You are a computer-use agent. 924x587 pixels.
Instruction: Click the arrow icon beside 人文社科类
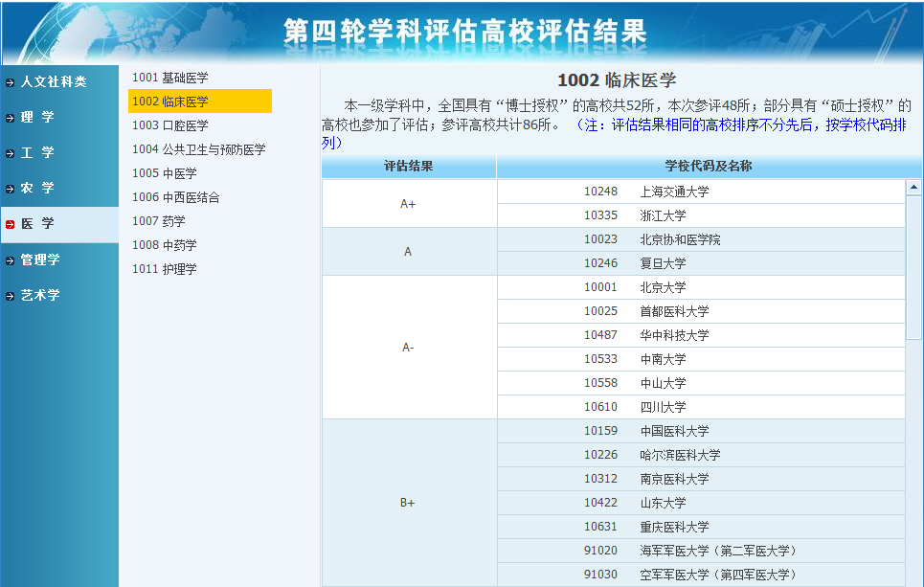point(8,84)
